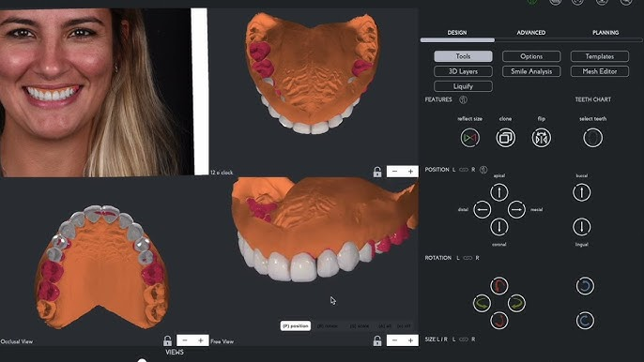Zoom in the Free View with plus
Screen dimensions: 644x362
click(x=410, y=340)
